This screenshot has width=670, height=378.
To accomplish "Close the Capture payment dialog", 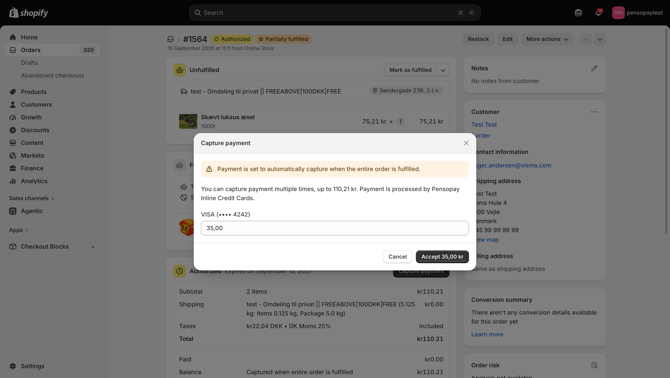I will point(466,143).
